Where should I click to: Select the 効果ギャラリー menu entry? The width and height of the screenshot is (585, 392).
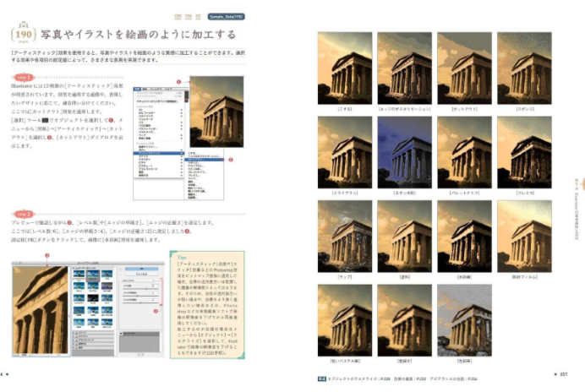(148, 147)
